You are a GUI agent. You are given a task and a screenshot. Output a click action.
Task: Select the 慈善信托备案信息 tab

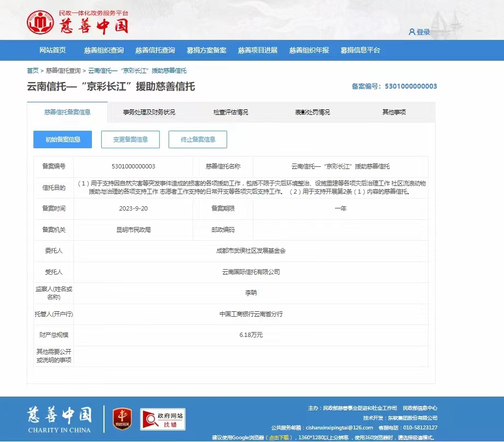(x=67, y=112)
